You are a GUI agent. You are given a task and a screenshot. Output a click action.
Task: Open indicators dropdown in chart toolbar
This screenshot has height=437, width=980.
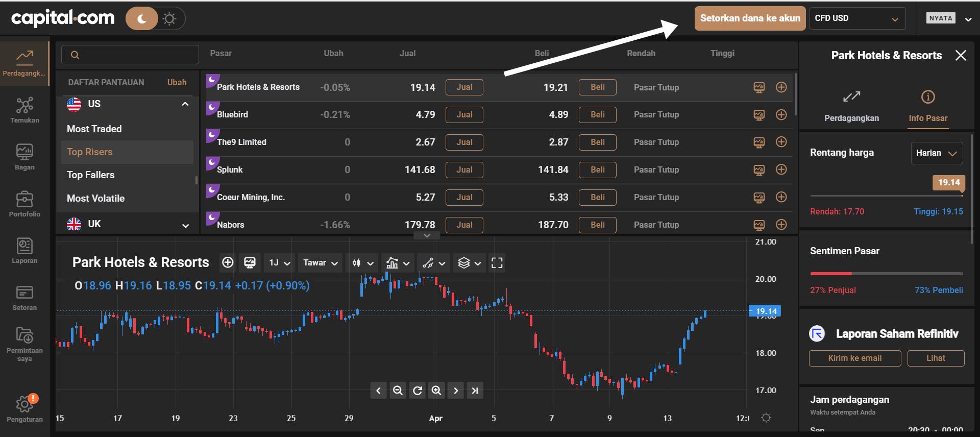pyautogui.click(x=398, y=263)
